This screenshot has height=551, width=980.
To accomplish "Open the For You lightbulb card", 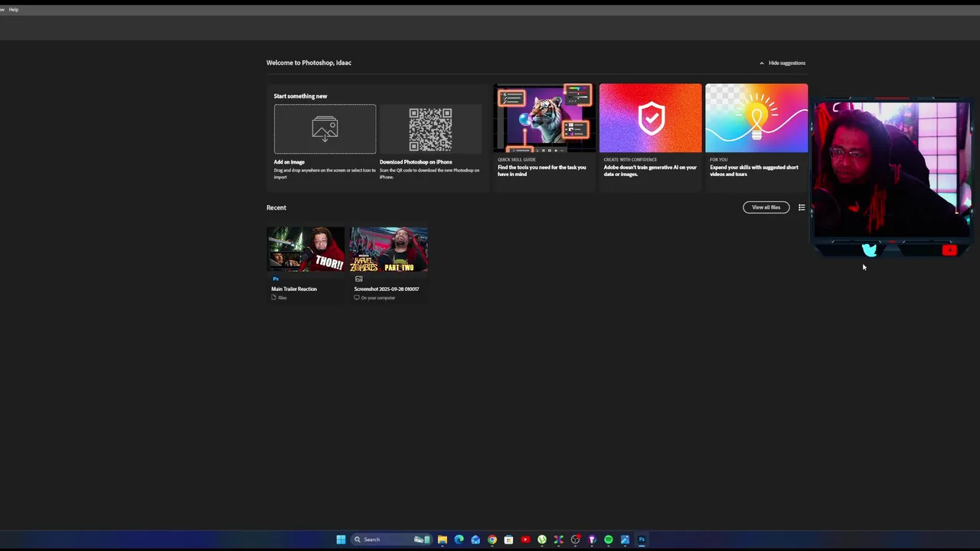I will pos(756,118).
